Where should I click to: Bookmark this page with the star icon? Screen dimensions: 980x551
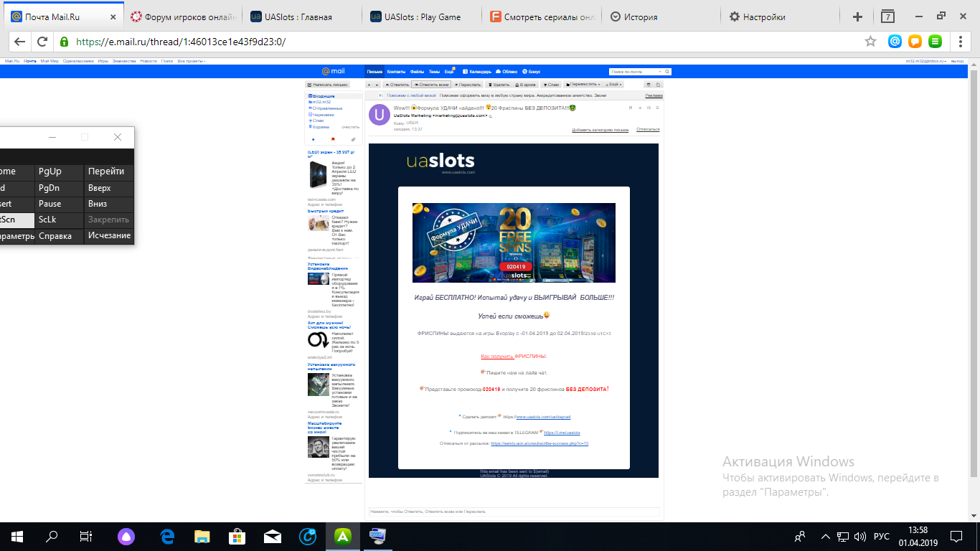click(x=870, y=42)
